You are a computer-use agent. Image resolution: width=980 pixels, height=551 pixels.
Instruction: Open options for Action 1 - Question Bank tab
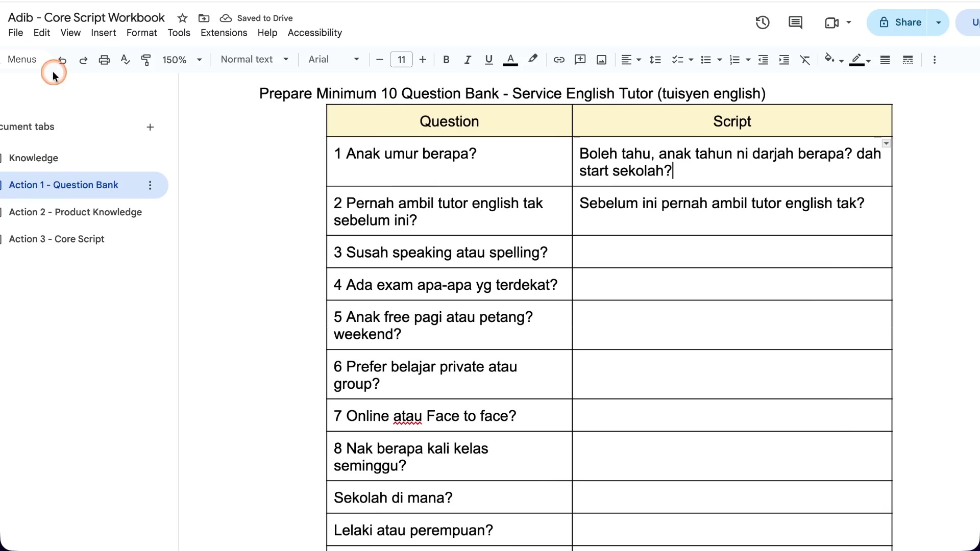(x=150, y=186)
